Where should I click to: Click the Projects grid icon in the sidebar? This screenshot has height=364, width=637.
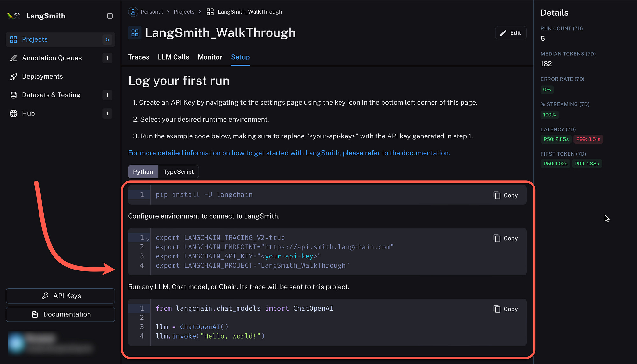click(13, 39)
